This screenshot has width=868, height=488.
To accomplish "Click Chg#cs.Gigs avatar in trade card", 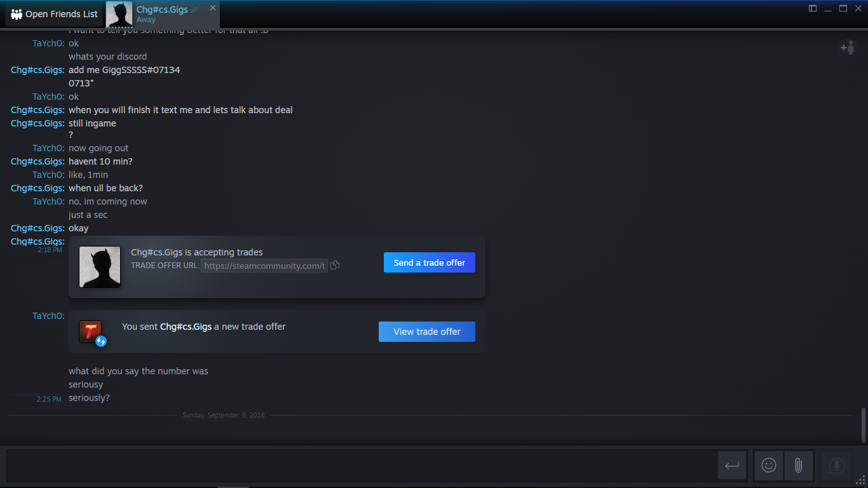I will click(x=100, y=267).
